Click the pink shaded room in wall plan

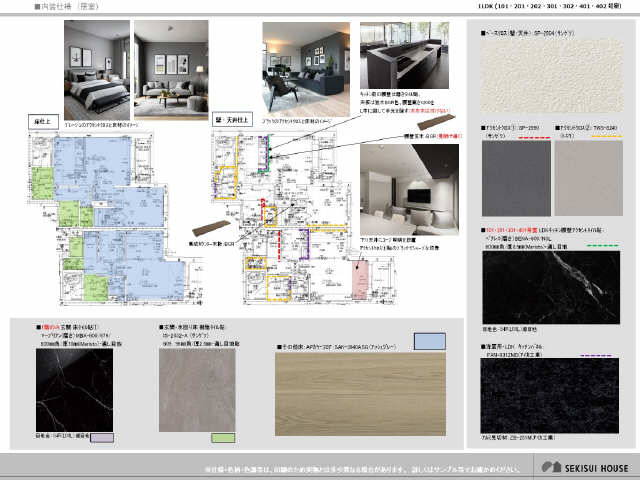click(x=360, y=280)
